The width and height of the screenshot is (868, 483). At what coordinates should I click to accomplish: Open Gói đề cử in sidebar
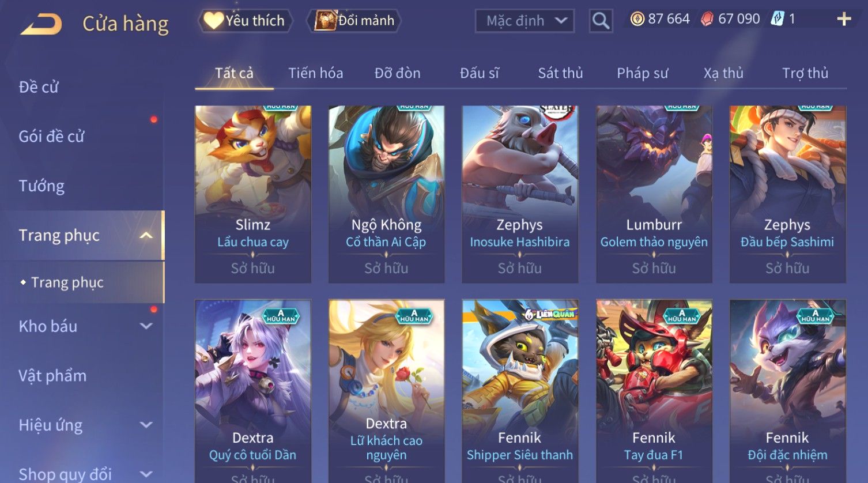[51, 137]
